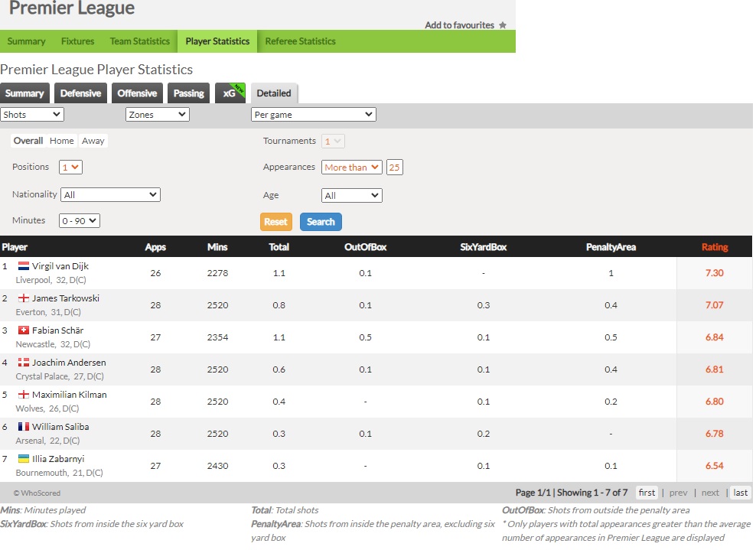Click James Tarkowski's 7.07 rating

(x=715, y=305)
